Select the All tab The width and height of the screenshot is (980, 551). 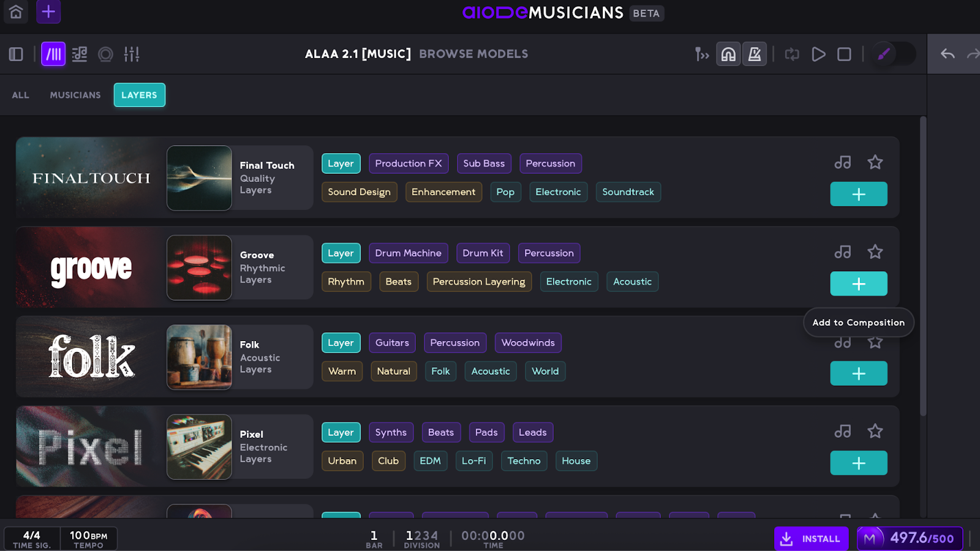click(21, 95)
